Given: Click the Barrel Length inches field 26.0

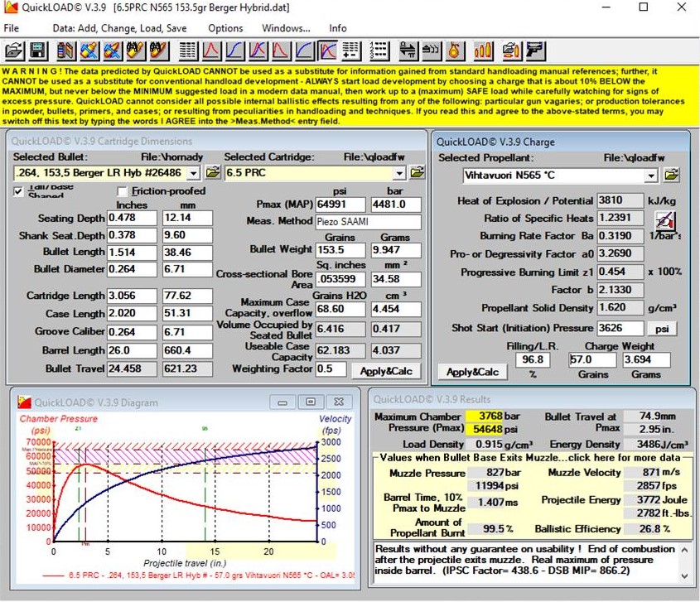Looking at the screenshot, I should pos(132,350).
